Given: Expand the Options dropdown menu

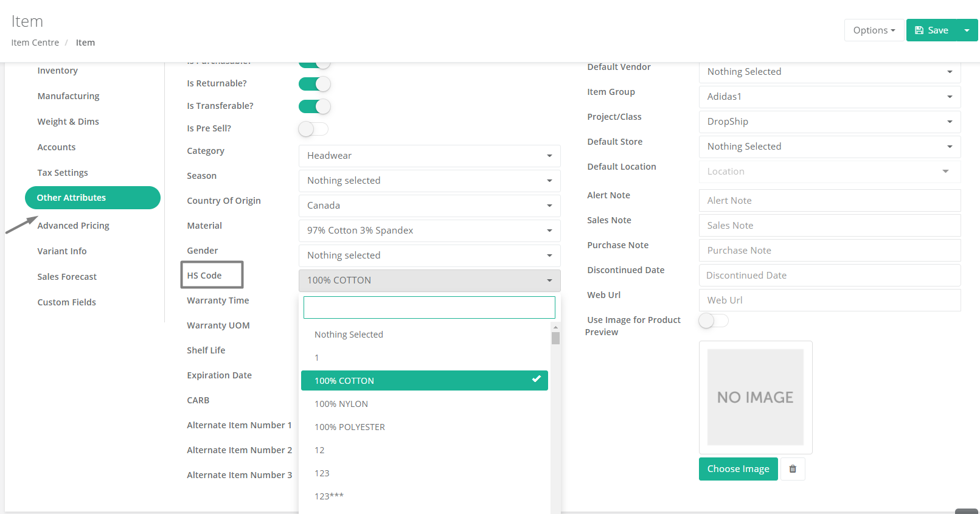Looking at the screenshot, I should click(x=874, y=30).
